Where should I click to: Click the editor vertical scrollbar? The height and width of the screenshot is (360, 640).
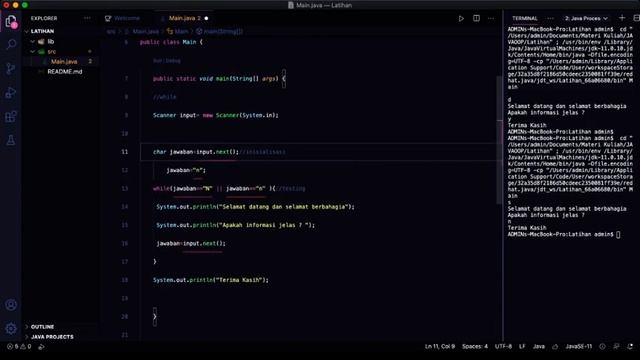point(499,140)
